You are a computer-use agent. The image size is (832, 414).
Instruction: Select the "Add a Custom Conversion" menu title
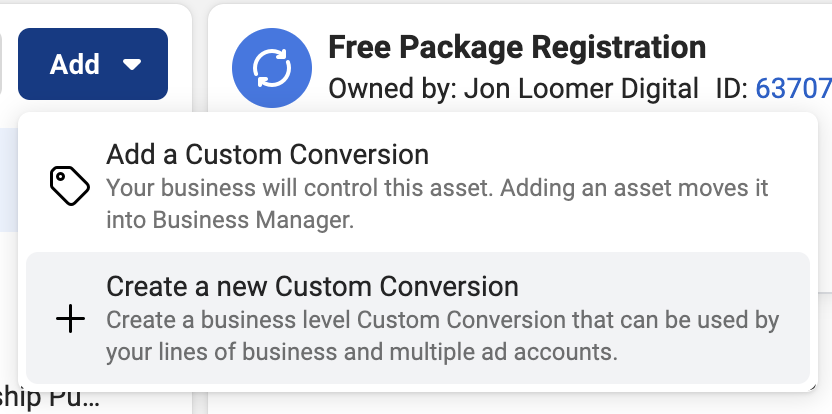point(267,155)
